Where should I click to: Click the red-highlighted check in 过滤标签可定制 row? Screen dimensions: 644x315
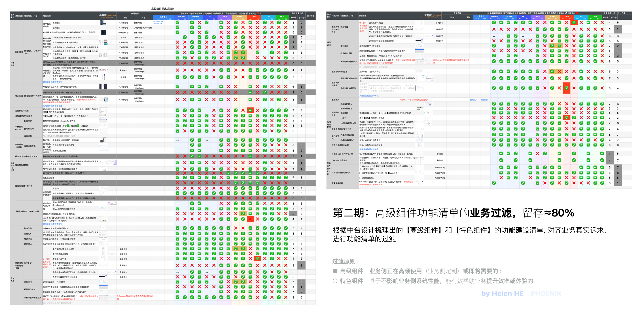(250, 110)
